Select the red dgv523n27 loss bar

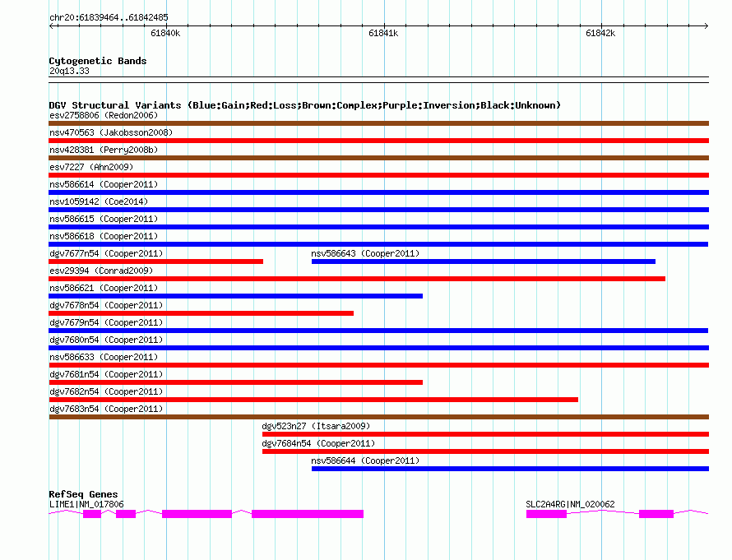coord(485,434)
